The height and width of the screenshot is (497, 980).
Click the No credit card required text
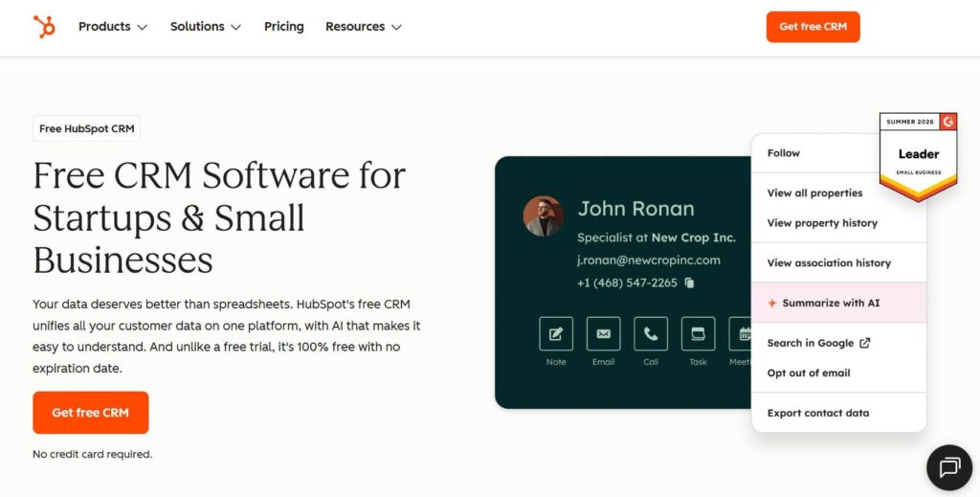pos(92,455)
